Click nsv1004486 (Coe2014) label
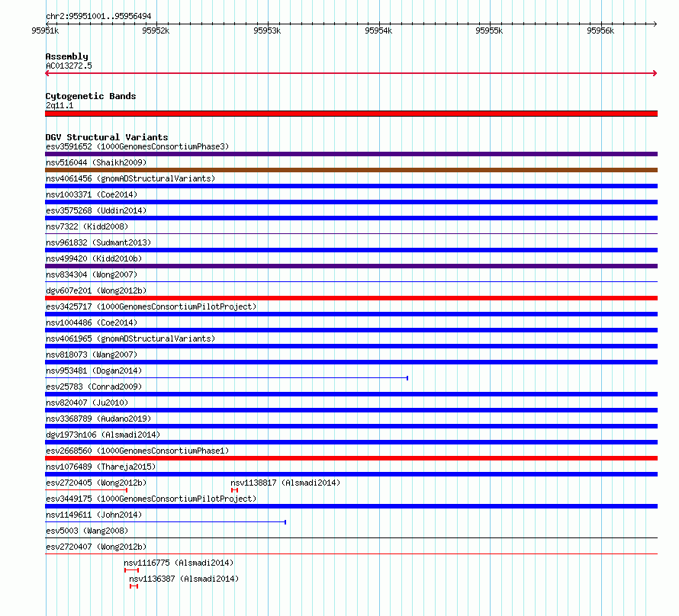This screenshot has width=679, height=616. coord(92,322)
